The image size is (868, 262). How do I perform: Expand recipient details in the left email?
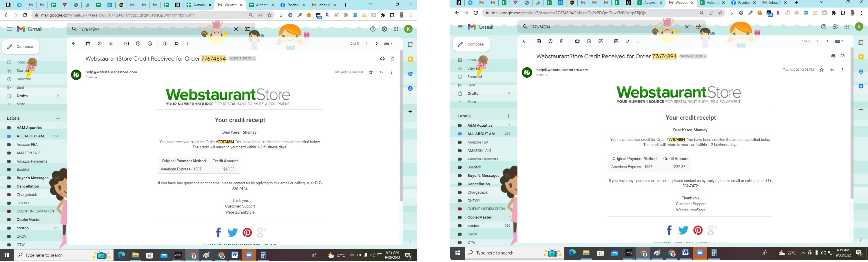click(x=96, y=78)
